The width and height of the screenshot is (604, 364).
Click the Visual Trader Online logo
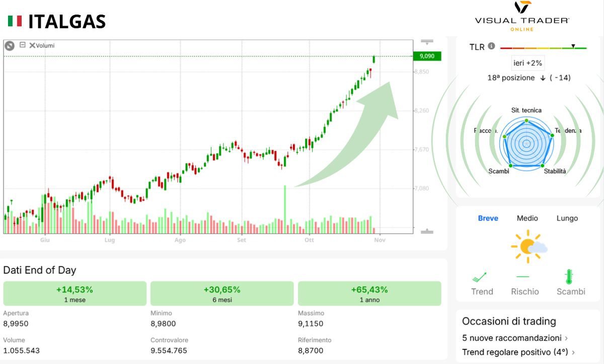[521, 16]
